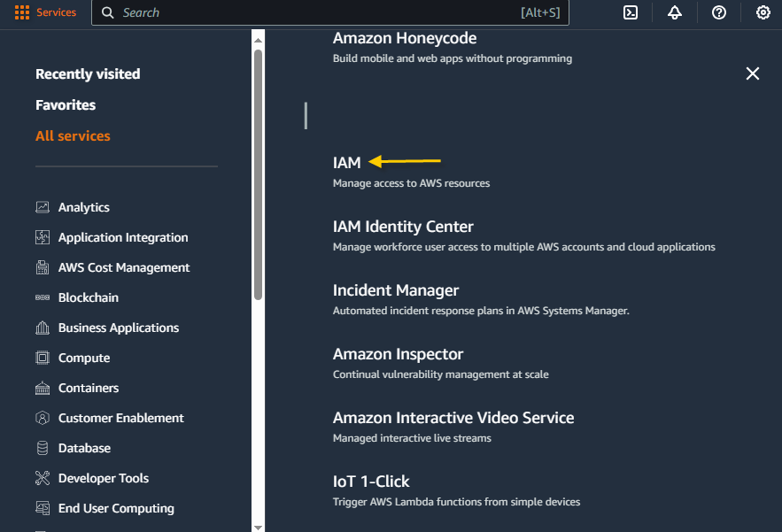Click the Analytics category icon
Viewport: 782px width, 532px height.
[43, 207]
